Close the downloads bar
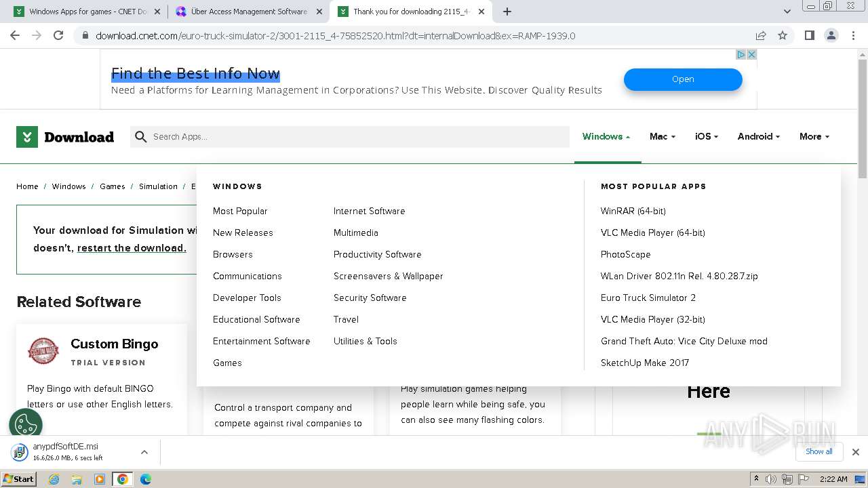This screenshot has width=868, height=488. [856, 451]
